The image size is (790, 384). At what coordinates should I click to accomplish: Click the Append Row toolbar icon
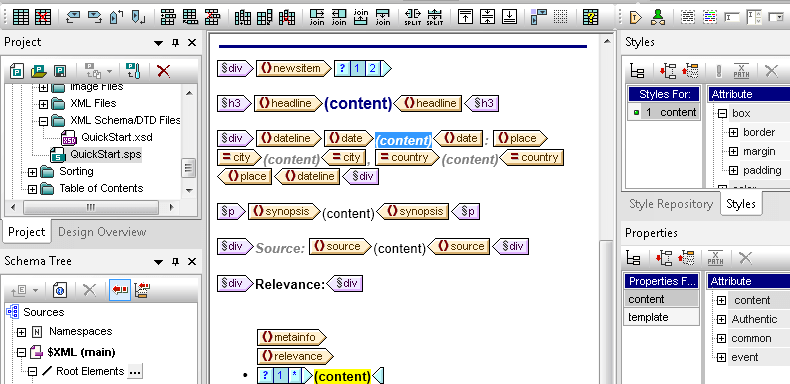click(190, 17)
